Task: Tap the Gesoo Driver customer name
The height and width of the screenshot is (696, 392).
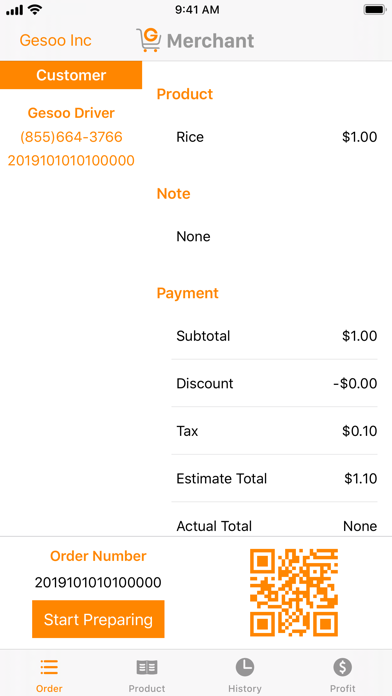Action: pyautogui.click(x=71, y=113)
